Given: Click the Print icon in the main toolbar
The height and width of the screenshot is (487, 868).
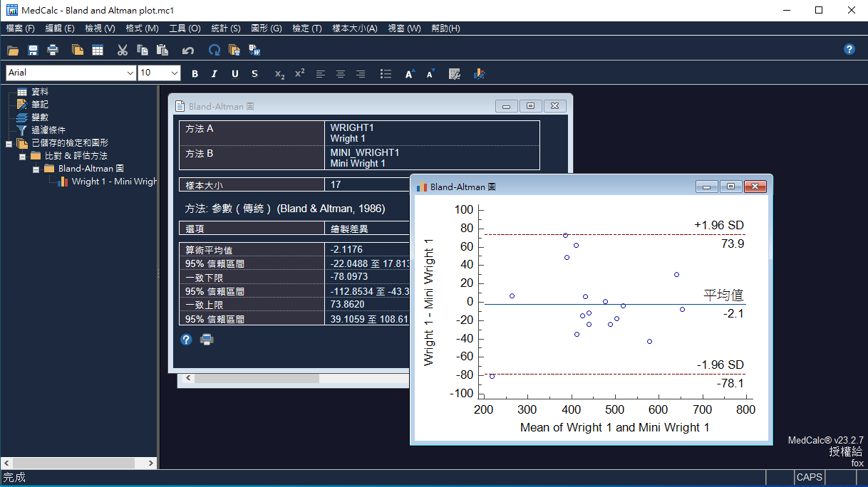Looking at the screenshot, I should 53,50.
